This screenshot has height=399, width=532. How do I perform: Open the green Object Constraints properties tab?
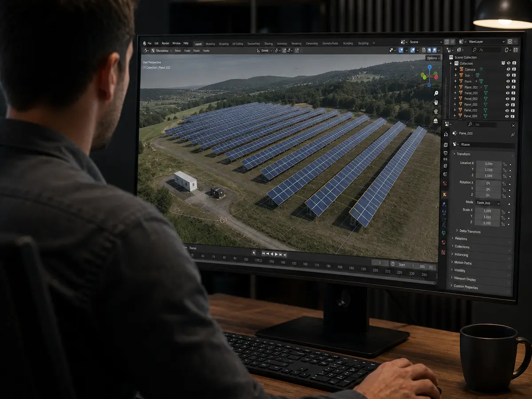tap(444, 233)
